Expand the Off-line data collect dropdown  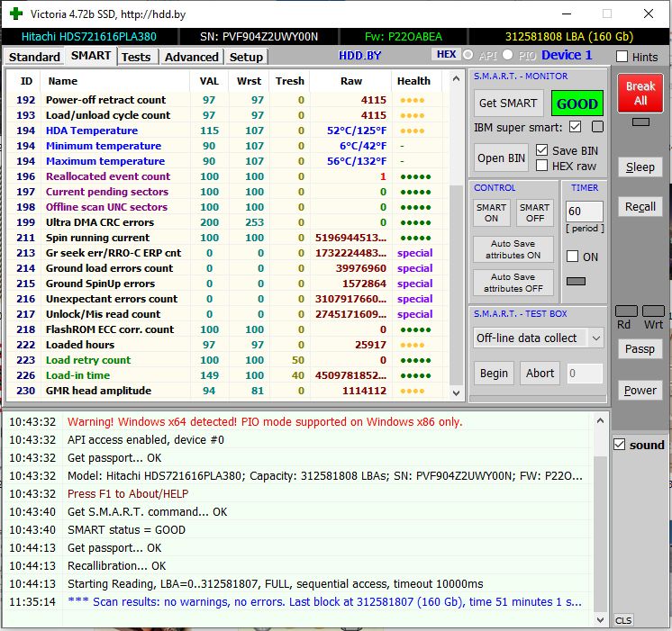(596, 338)
